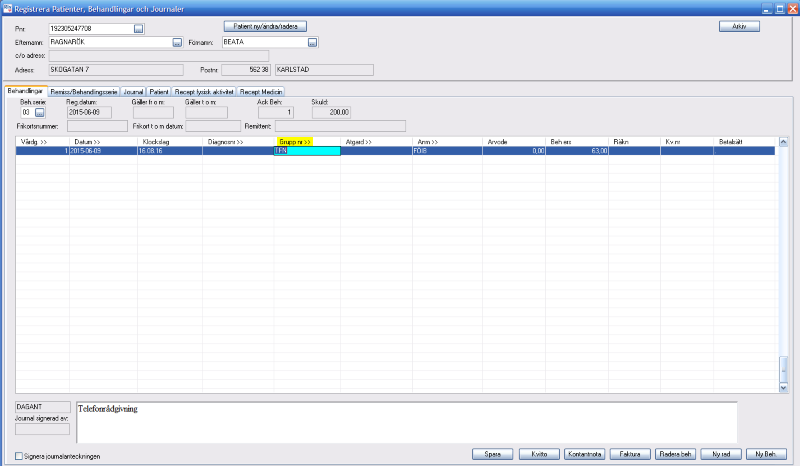Click the Ny rad button
800x466 pixels.
click(721, 454)
